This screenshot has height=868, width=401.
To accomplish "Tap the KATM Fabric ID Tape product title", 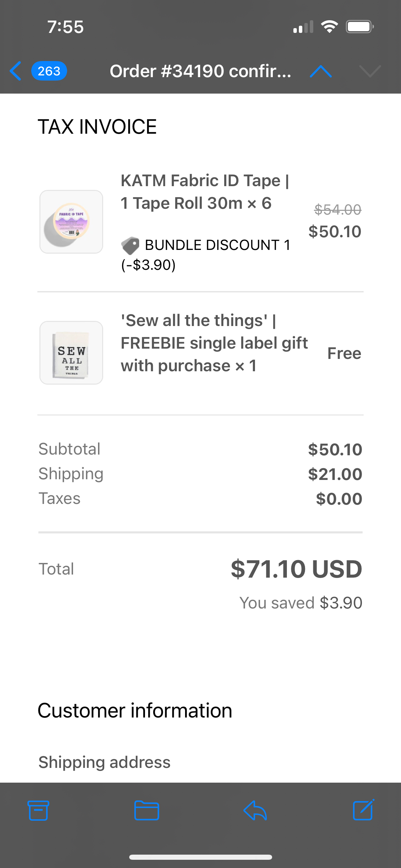I will tap(205, 192).
